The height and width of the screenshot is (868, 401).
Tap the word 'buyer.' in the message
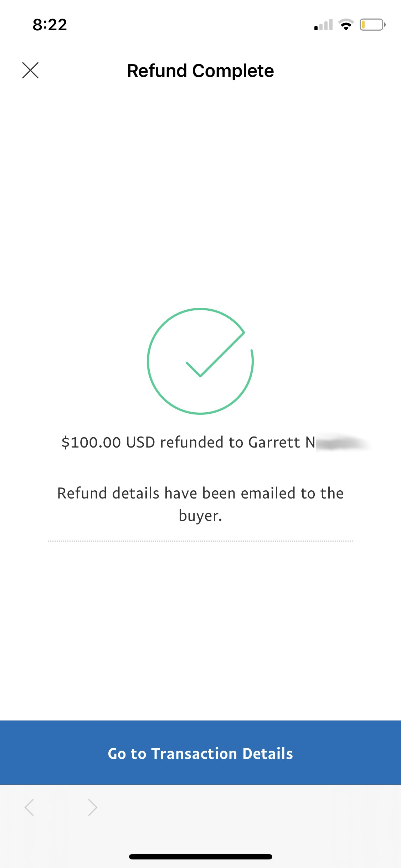(200, 516)
